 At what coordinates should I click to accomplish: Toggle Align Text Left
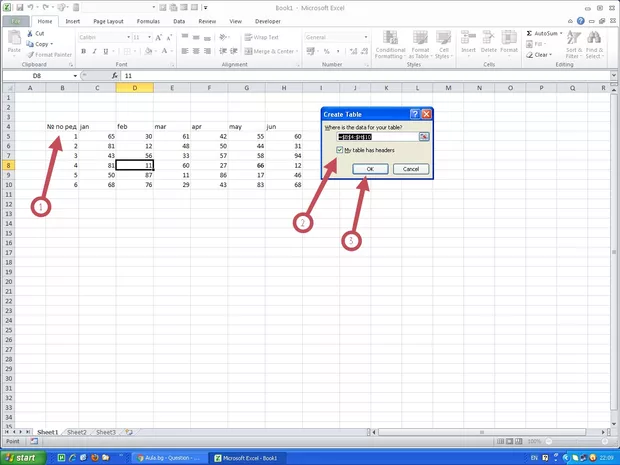[185, 51]
